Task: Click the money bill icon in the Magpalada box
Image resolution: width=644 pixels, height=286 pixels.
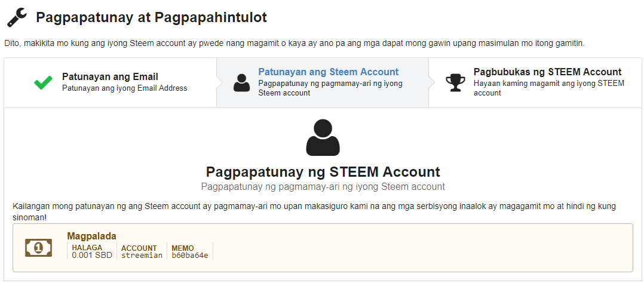Action: (x=39, y=248)
